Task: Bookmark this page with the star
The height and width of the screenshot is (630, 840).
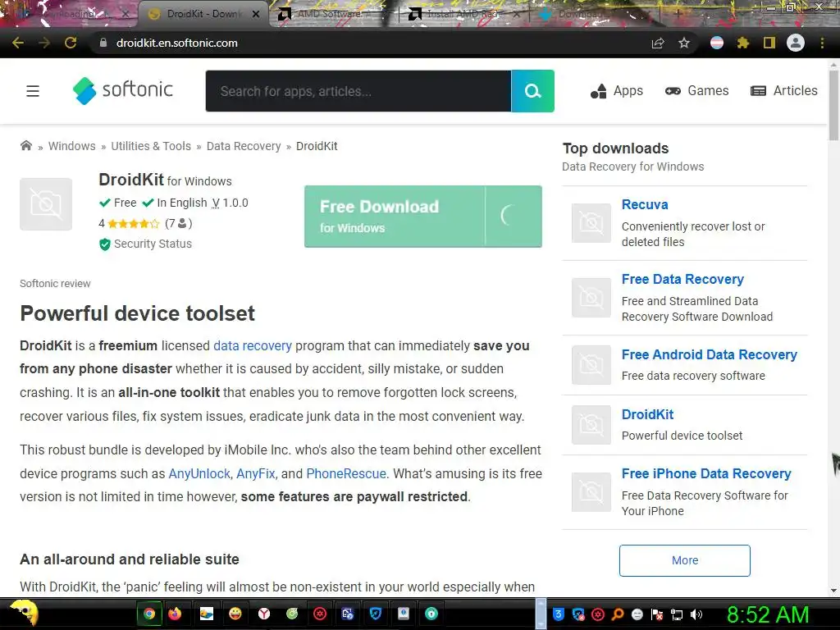Action: 684,43
